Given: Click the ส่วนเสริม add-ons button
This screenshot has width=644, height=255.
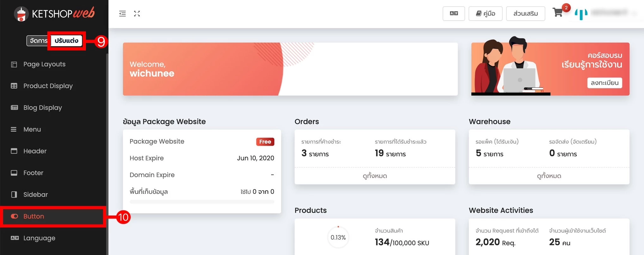Looking at the screenshot, I should click(525, 14).
